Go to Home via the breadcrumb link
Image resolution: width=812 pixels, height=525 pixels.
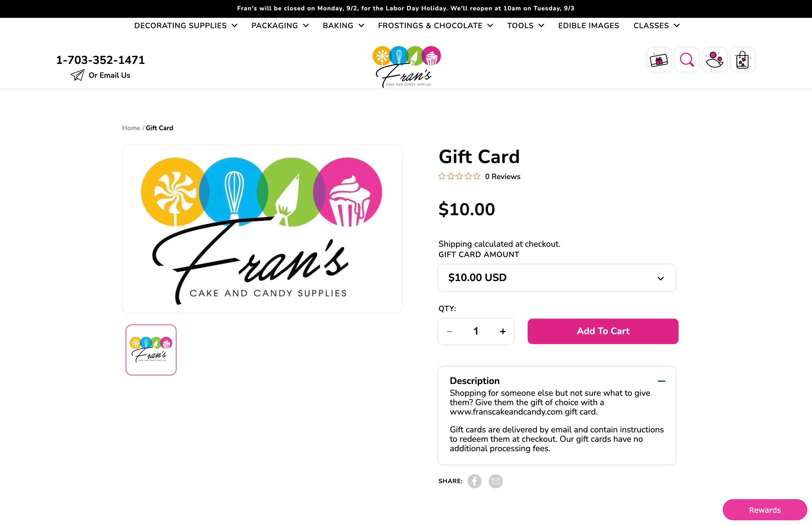(x=131, y=128)
